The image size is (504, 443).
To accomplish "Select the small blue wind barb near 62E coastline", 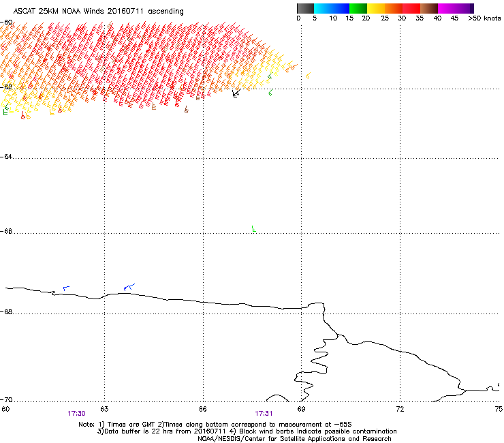I will (x=66, y=288).
